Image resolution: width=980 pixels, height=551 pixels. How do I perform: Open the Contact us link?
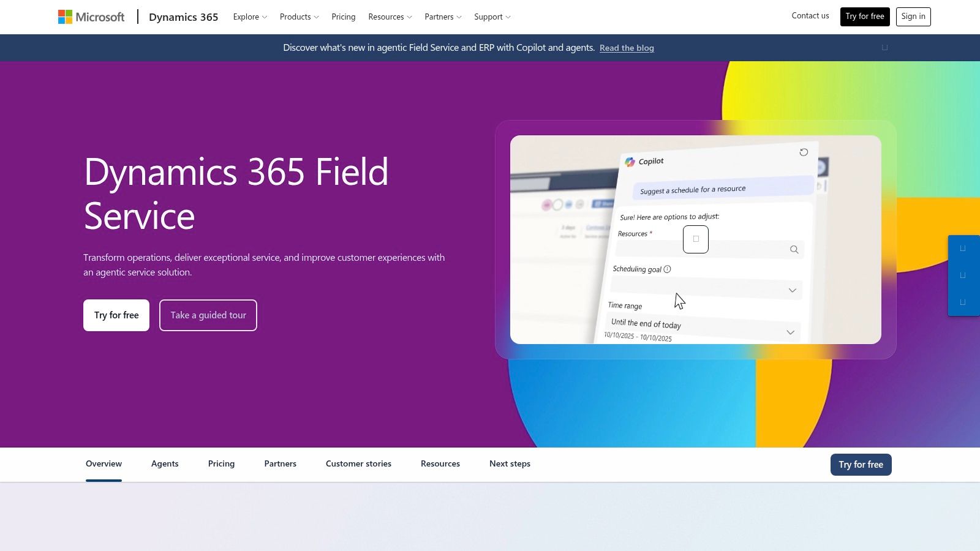(x=810, y=16)
